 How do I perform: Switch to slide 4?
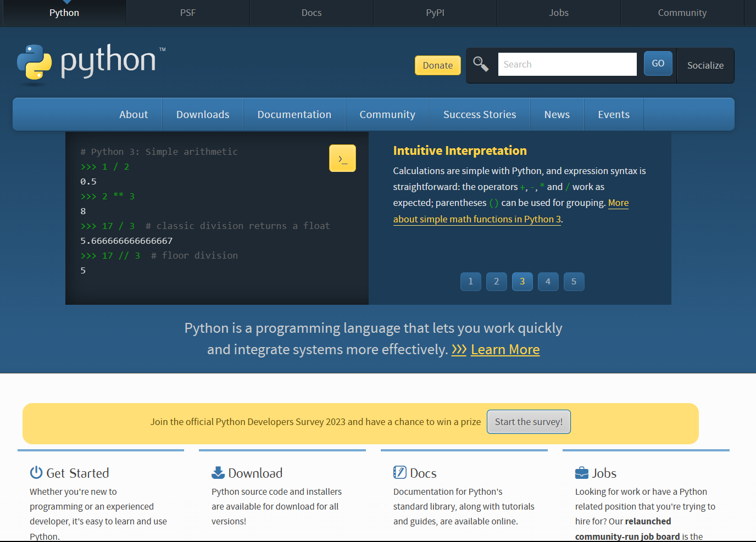(x=548, y=282)
